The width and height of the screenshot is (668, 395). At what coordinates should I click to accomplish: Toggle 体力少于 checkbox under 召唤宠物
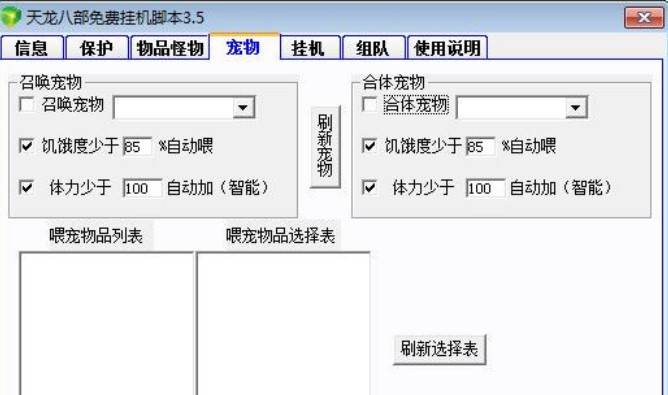(x=26, y=187)
